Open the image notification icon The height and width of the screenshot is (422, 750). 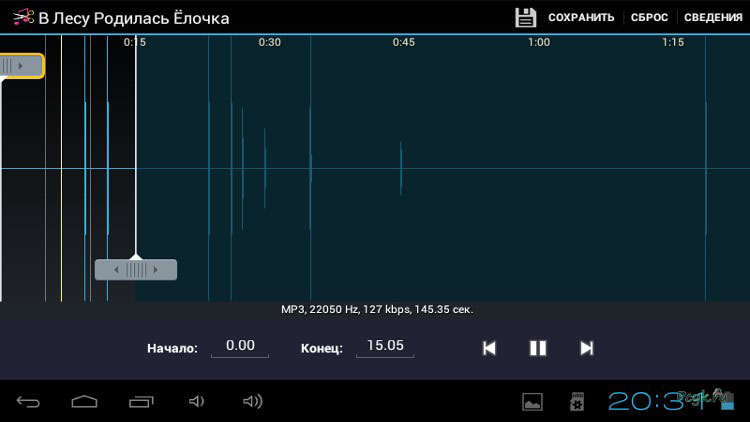point(533,402)
